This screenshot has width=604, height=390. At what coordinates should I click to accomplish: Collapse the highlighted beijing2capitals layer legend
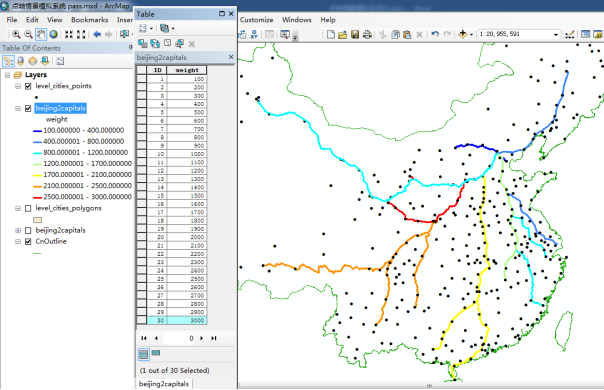18,109
